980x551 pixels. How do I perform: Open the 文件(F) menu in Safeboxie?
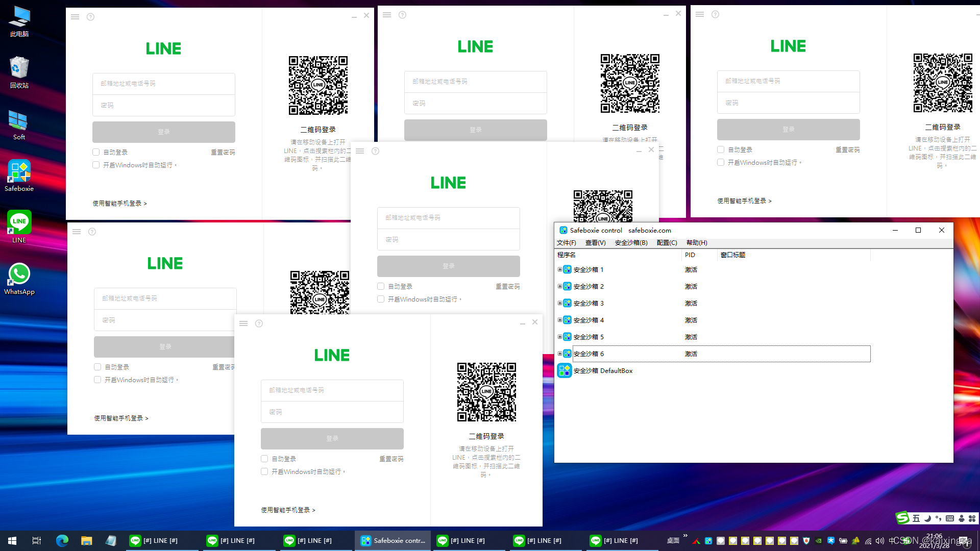(566, 243)
